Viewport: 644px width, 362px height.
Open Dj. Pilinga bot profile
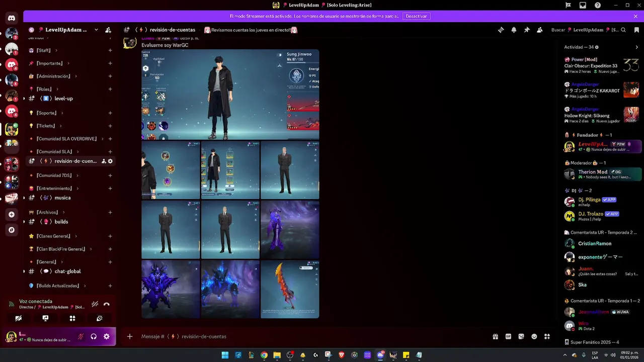(x=602, y=202)
